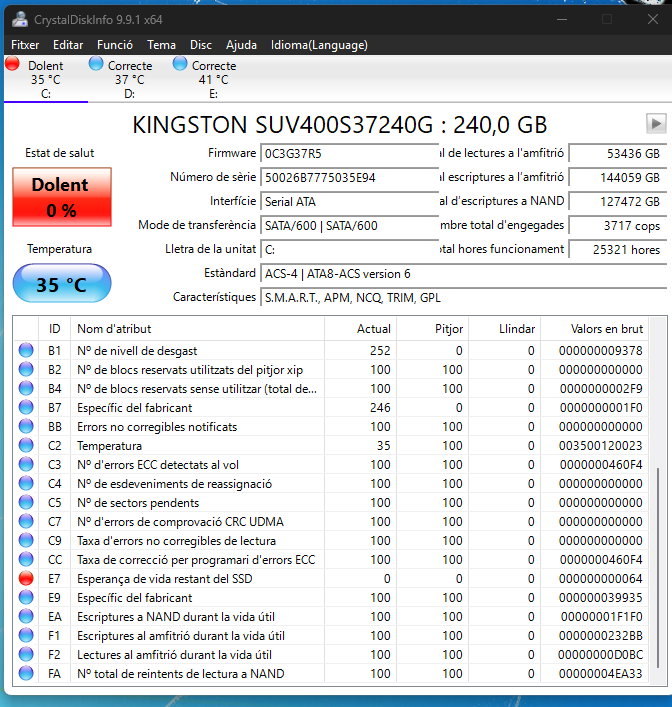The width and height of the screenshot is (672, 707).
Task: Click the power-on hours 25321 hores
Action: point(618,249)
